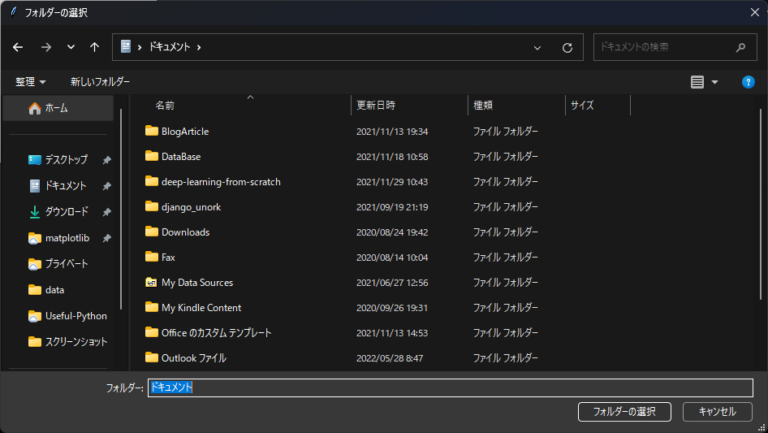Open matplotlib in the sidebar
Viewport: 768px width, 433px height.
67,238
